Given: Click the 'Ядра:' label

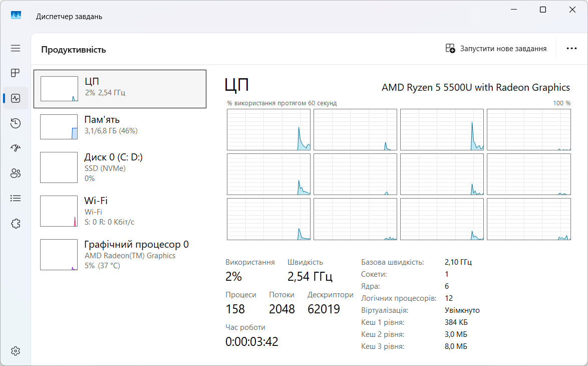Looking at the screenshot, I should pos(371,286).
